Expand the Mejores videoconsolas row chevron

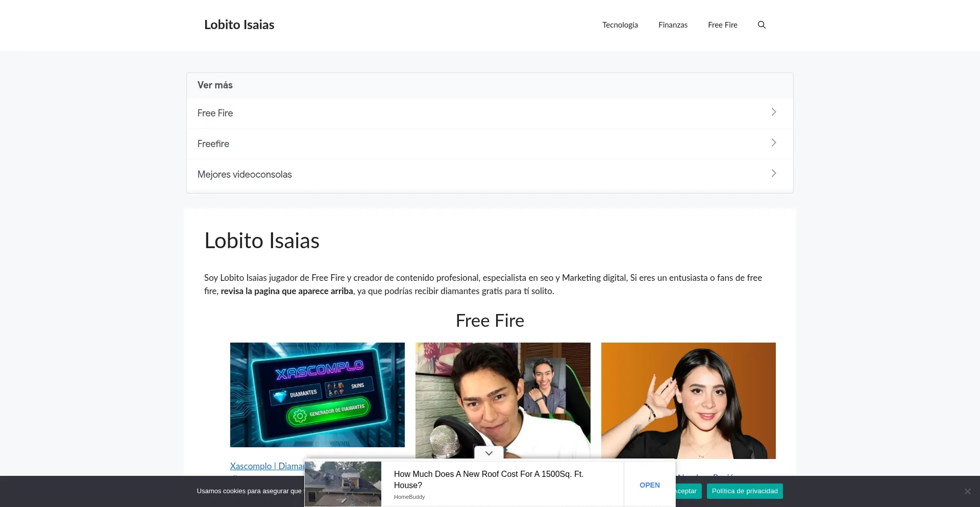(x=774, y=174)
